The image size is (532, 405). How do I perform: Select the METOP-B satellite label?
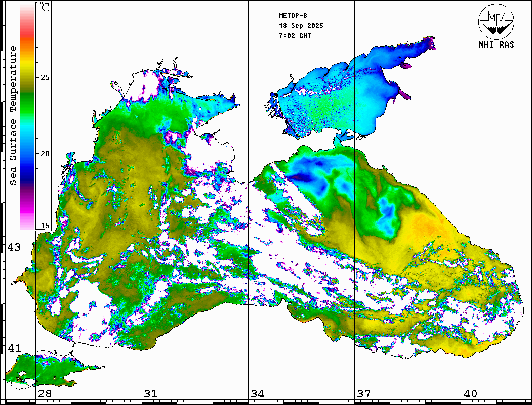click(x=293, y=15)
